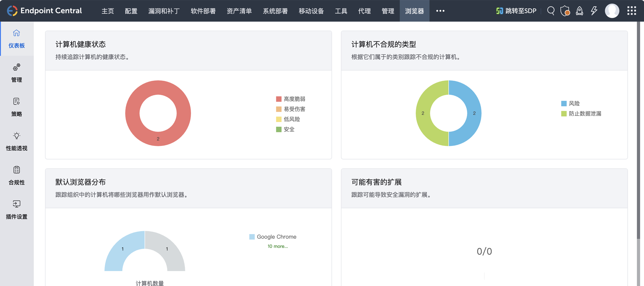Select 策略 in the left sidebar
The height and width of the screenshot is (286, 644).
coord(16,107)
